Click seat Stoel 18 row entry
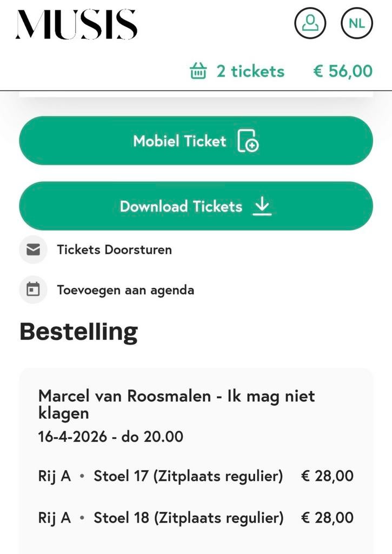This screenshot has width=392, height=554. [x=162, y=518]
